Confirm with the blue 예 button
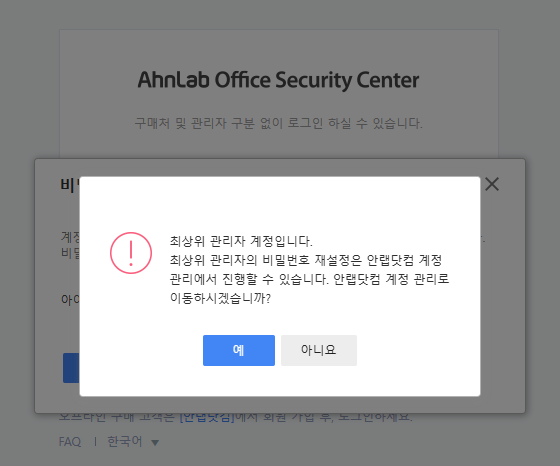 [x=239, y=350]
